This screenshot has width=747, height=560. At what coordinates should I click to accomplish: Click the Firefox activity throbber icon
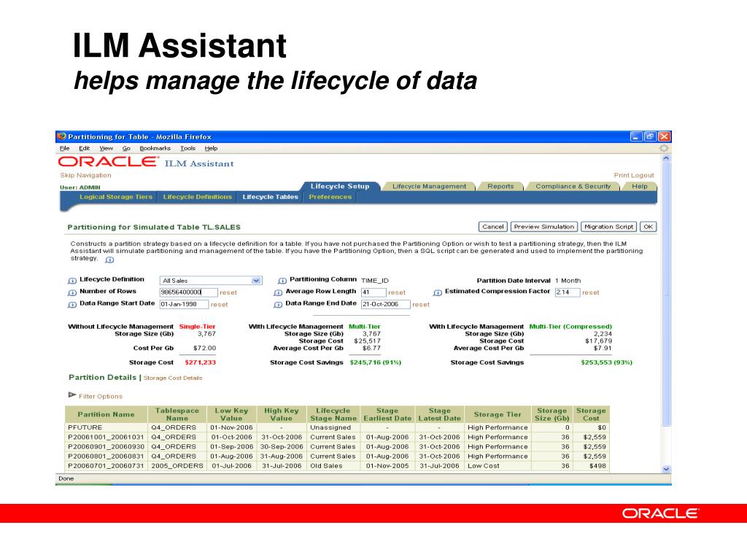tap(664, 148)
